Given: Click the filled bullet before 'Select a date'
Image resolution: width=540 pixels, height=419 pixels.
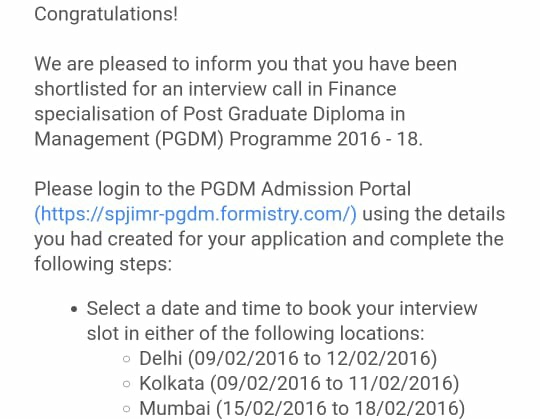Looking at the screenshot, I should (74, 309).
